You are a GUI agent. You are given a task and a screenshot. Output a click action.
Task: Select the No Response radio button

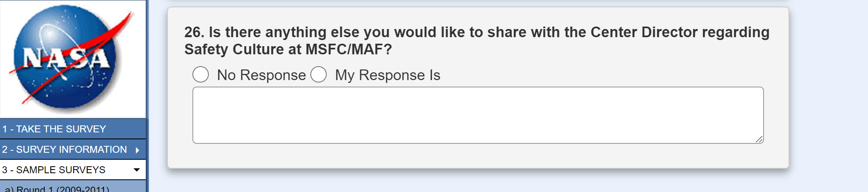coord(201,75)
